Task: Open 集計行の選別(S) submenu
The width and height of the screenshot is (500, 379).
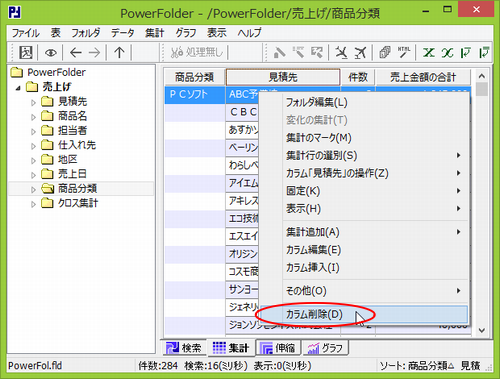Action: (364, 155)
